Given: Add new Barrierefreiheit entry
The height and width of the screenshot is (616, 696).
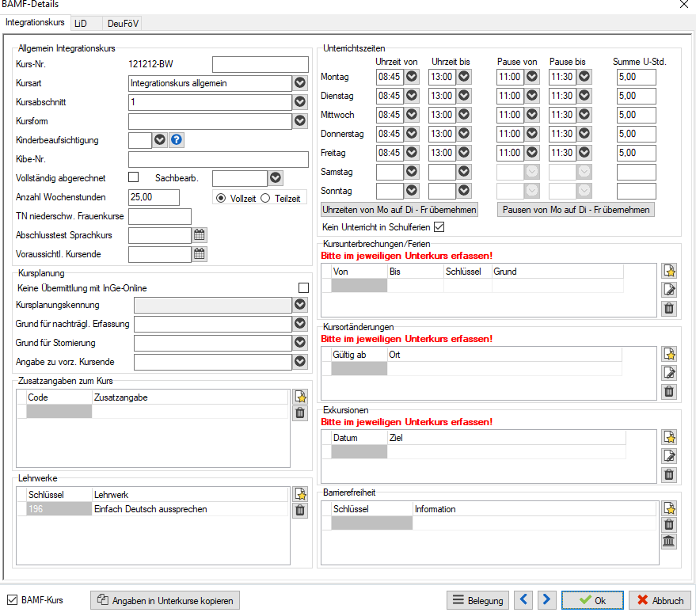Looking at the screenshot, I should coord(669,508).
